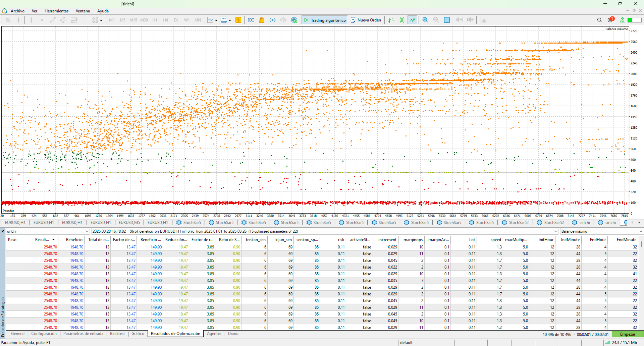Viewport: 644px width, 346px height.
Task: Click the zoom in magnifier icon
Action: click(x=425, y=20)
